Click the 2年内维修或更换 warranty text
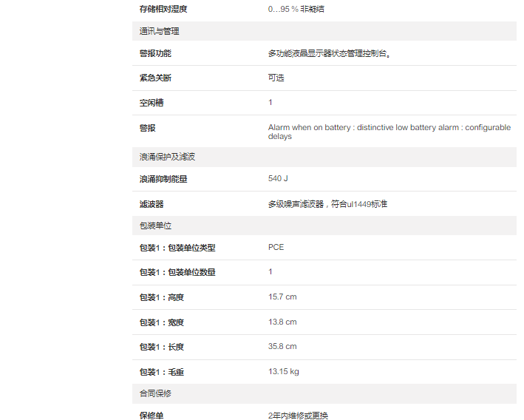This screenshot has width=524, height=420. [x=298, y=416]
